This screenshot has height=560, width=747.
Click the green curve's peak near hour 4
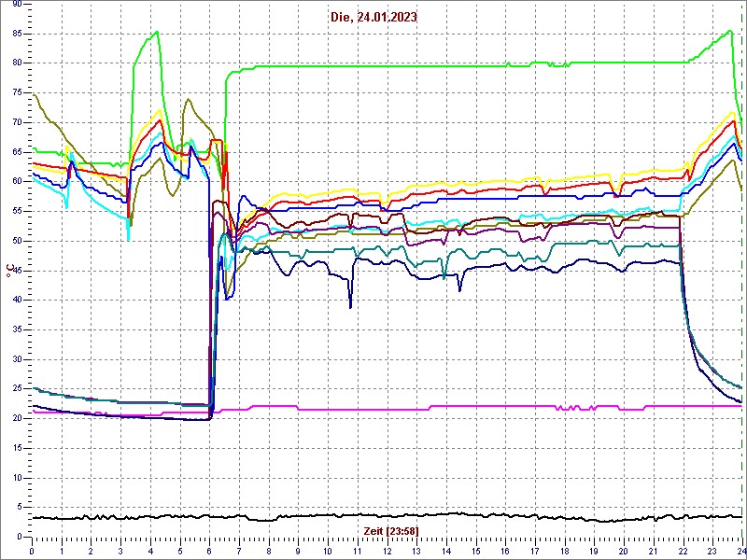tap(156, 32)
